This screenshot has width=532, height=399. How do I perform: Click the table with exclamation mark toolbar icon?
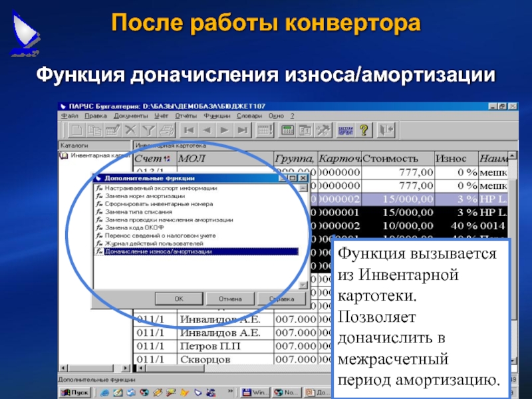click(265, 130)
